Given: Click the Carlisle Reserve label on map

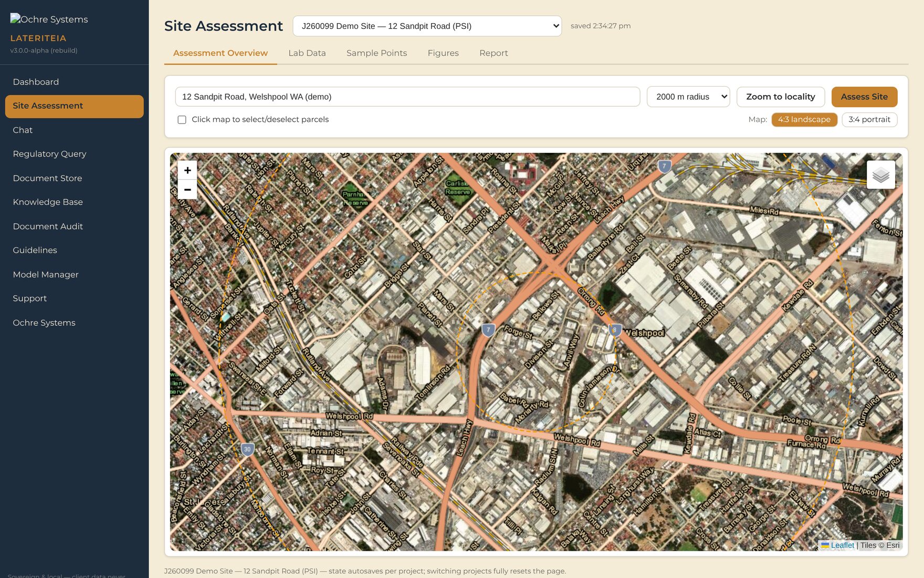Looking at the screenshot, I should pyautogui.click(x=457, y=188).
